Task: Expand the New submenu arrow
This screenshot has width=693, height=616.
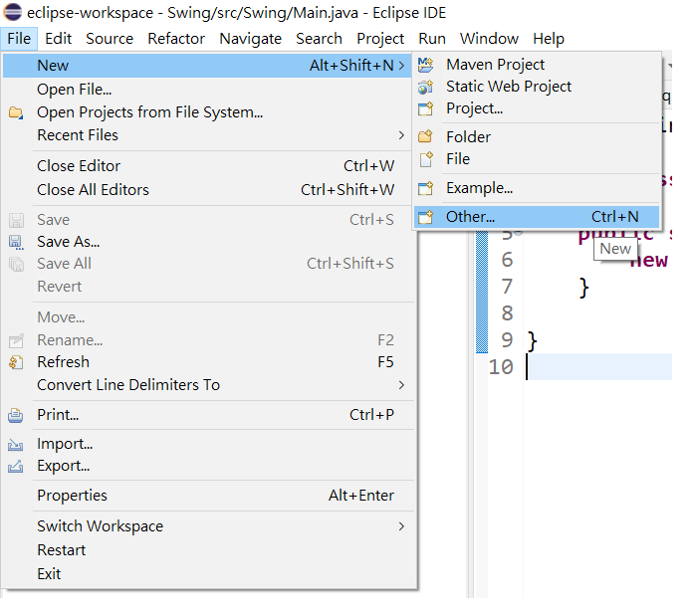Action: click(401, 66)
